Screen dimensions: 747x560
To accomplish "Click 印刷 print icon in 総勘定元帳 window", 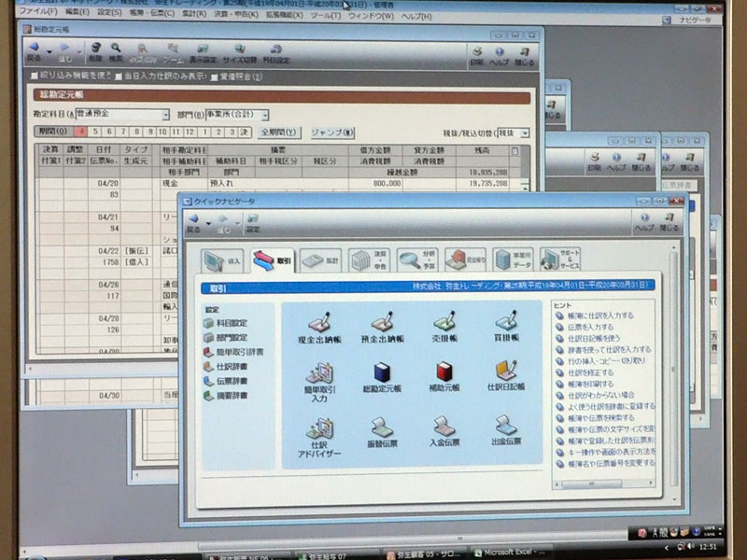I will [477, 56].
